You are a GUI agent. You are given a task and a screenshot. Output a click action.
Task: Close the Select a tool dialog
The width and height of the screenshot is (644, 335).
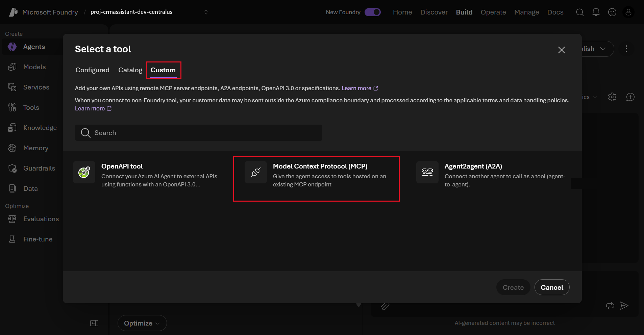tap(562, 50)
